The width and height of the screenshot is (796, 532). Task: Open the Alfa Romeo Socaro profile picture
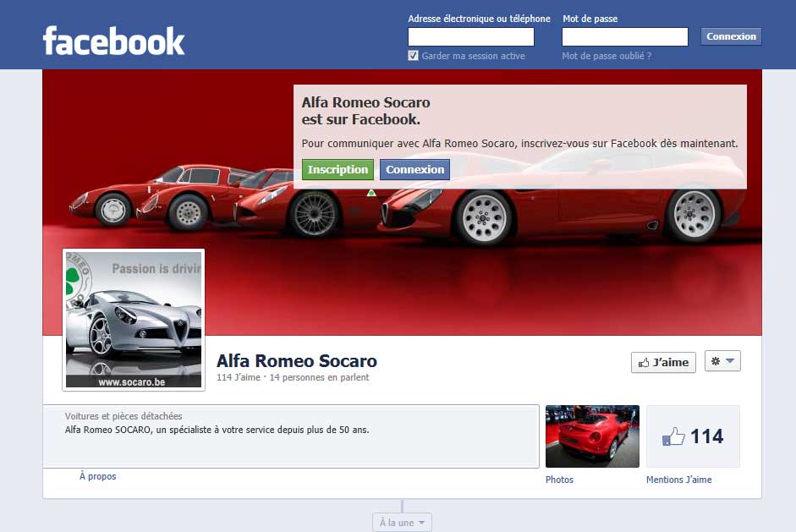[x=134, y=320]
